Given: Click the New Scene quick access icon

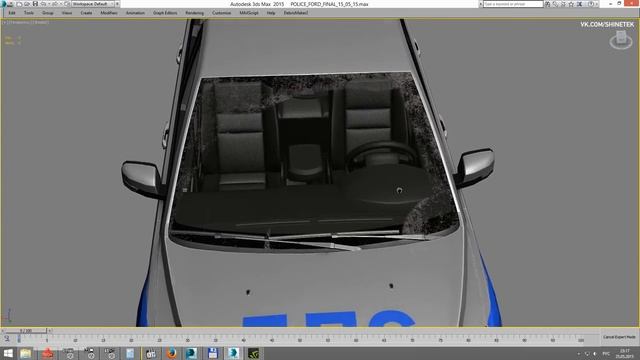Looking at the screenshot, I should [19, 4].
